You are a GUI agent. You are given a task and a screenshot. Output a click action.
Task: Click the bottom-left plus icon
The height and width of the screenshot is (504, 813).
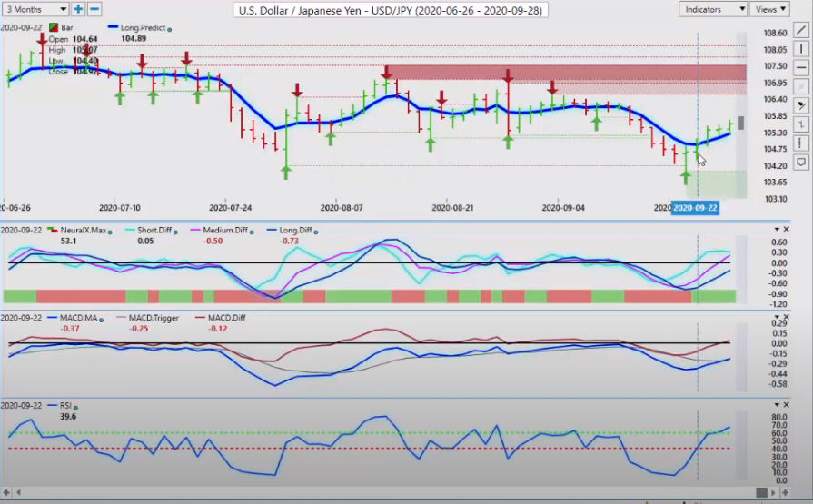coord(6,492)
